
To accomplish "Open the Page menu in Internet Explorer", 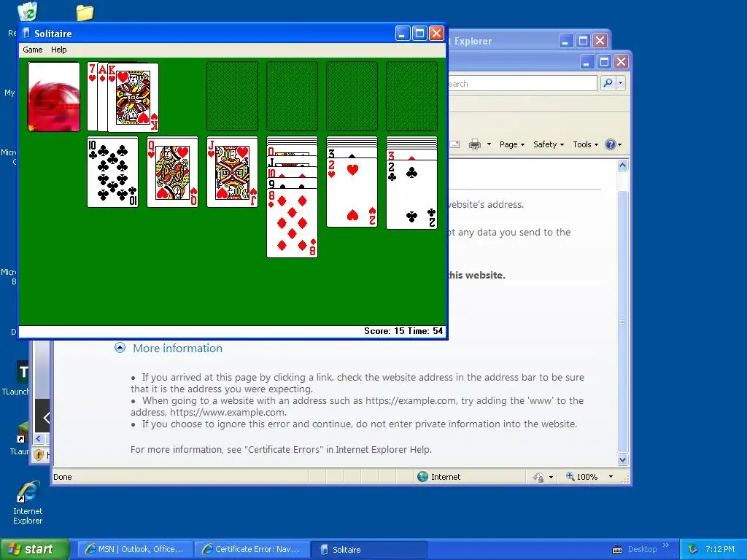I will [x=511, y=144].
